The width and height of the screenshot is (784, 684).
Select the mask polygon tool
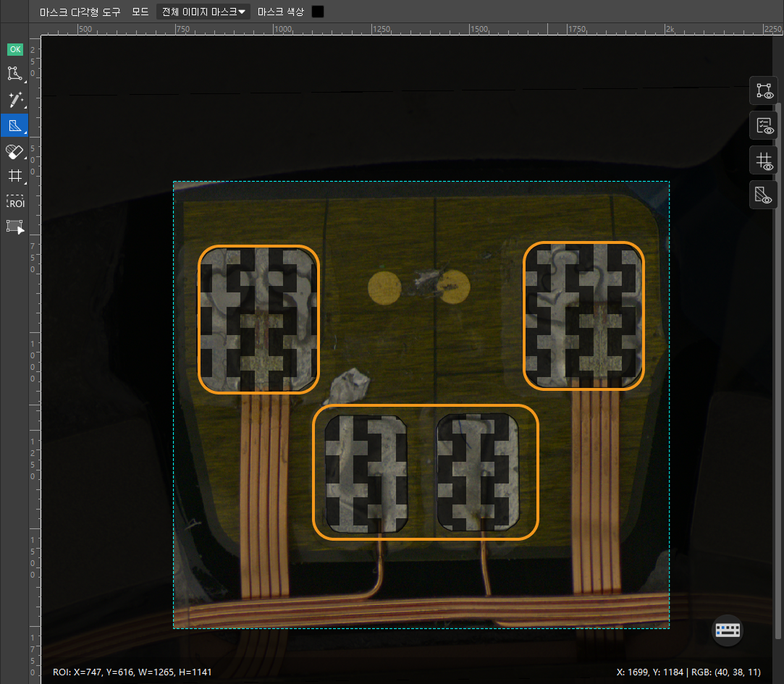(x=14, y=125)
